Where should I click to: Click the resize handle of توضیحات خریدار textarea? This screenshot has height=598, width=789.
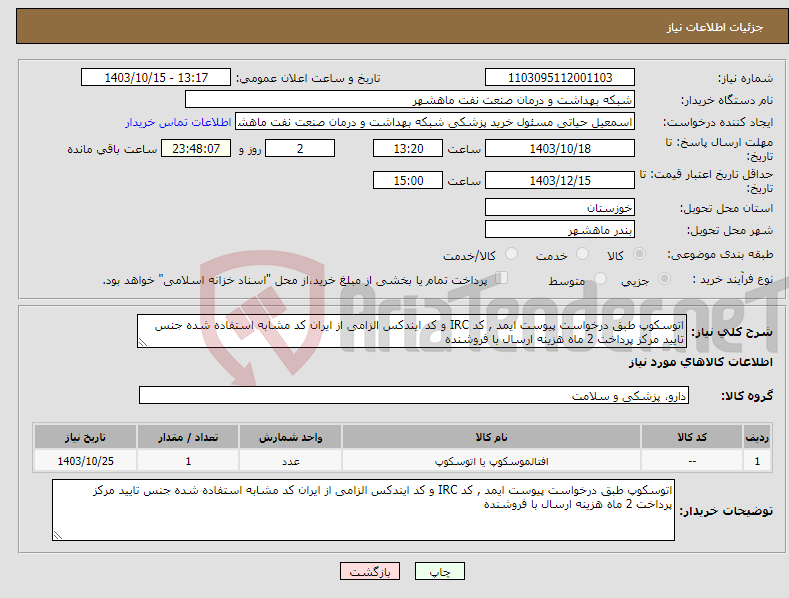click(58, 536)
